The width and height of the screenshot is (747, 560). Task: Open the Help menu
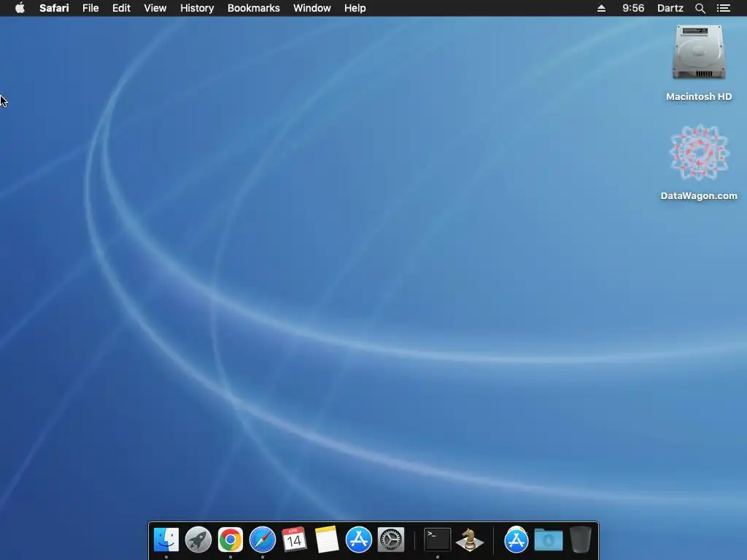[x=355, y=8]
